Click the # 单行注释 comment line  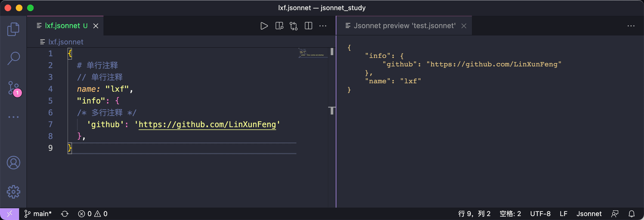point(97,65)
